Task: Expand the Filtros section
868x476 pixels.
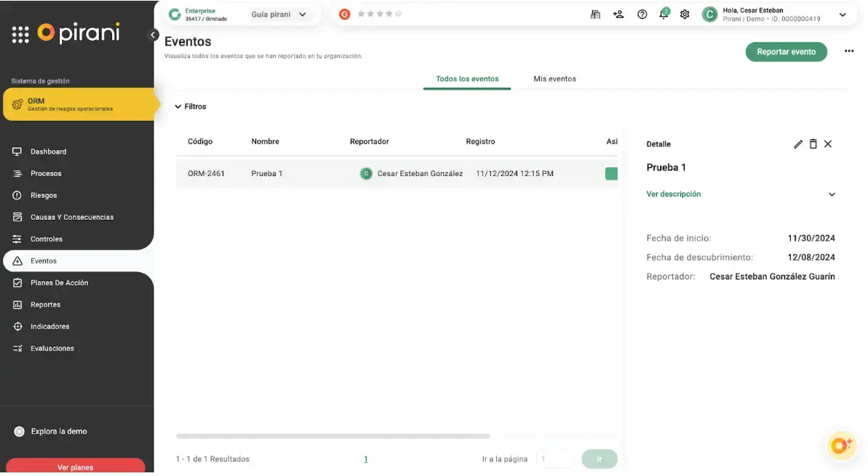Action: tap(191, 106)
